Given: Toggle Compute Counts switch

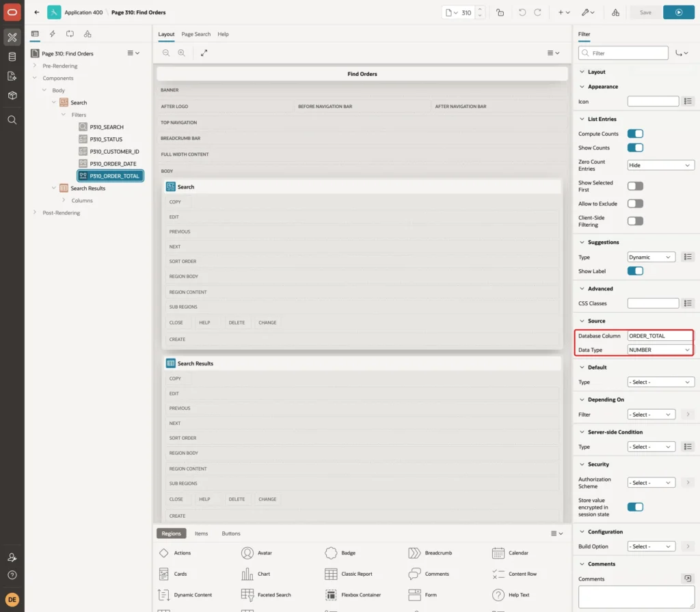Looking at the screenshot, I should coord(635,134).
